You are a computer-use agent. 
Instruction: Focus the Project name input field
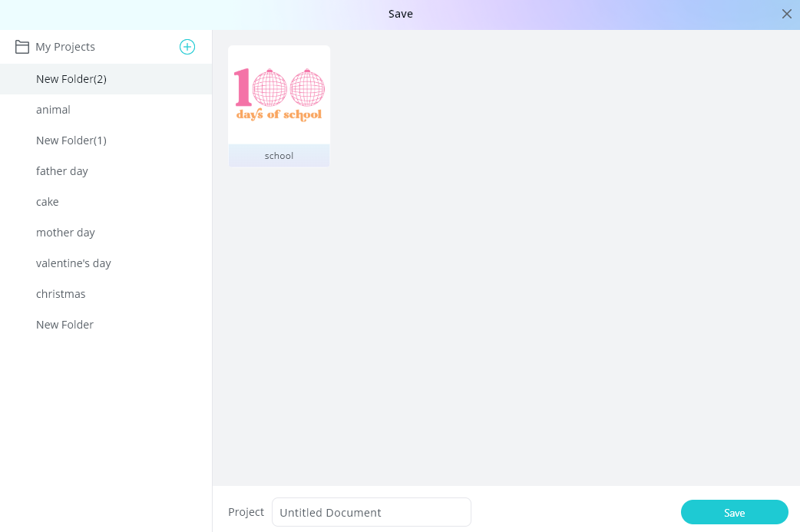tap(372, 512)
